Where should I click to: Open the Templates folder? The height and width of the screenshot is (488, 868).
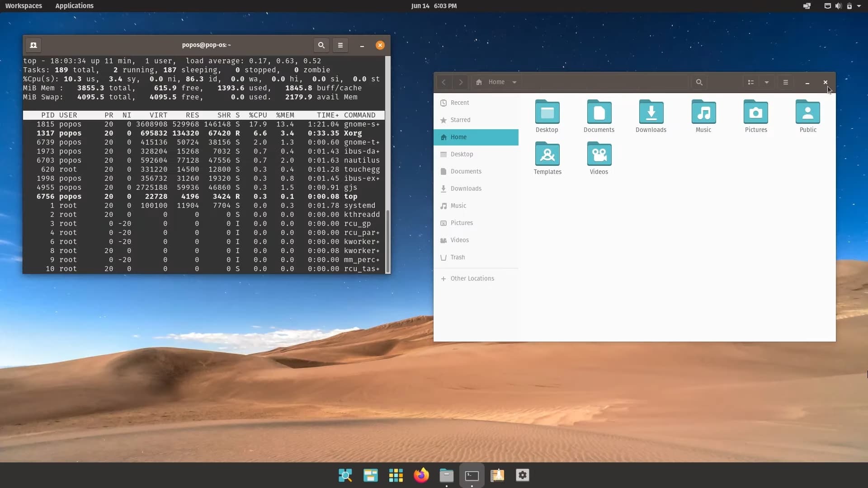coord(547,155)
